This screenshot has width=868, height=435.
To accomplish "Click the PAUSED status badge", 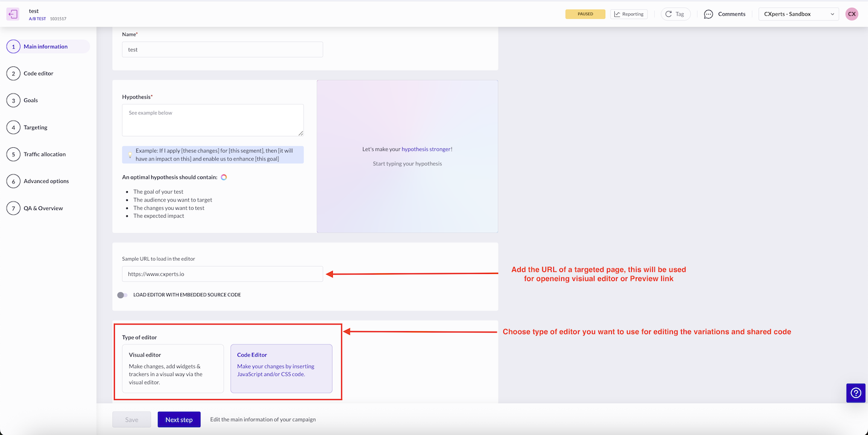I will pyautogui.click(x=585, y=14).
